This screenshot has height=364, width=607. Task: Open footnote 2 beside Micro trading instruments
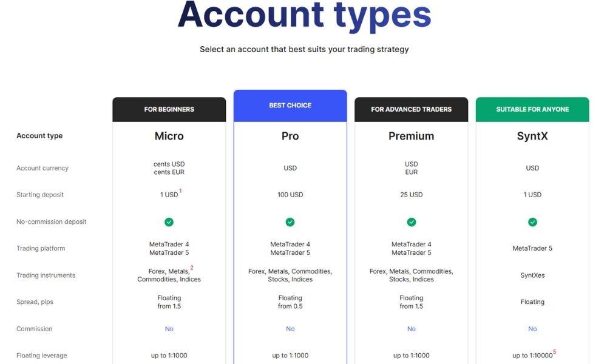pos(192,268)
